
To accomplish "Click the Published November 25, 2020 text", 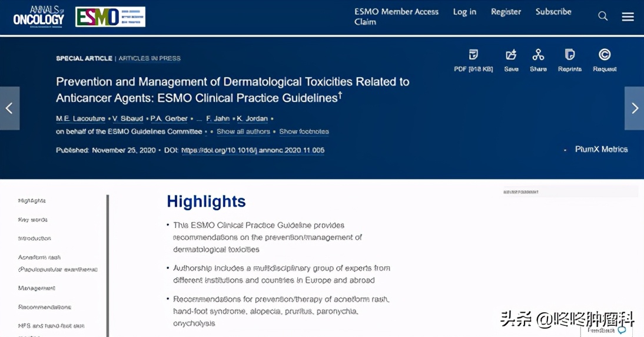I will 106,150.
